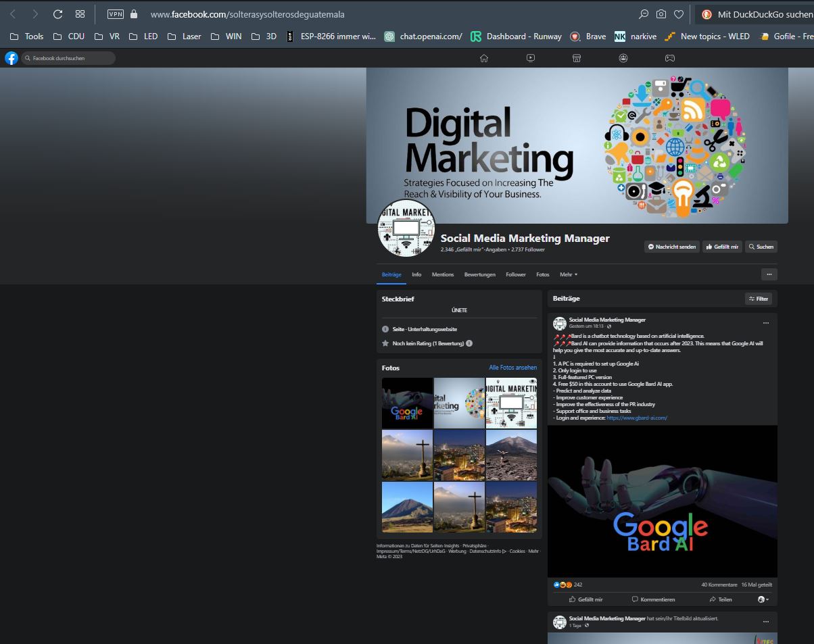Click the page profile picture

(406, 228)
